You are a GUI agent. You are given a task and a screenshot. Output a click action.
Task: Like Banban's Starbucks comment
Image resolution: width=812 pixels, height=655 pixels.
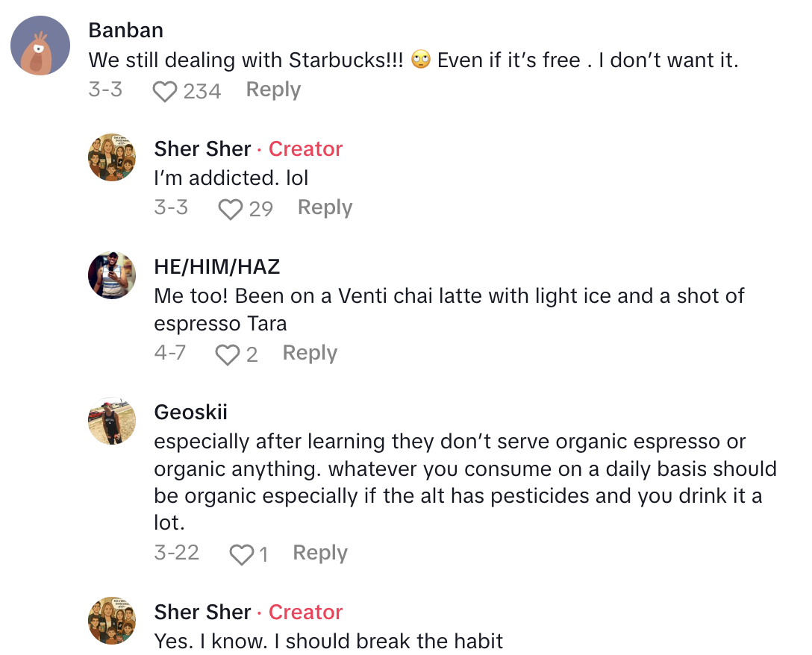[x=164, y=91]
